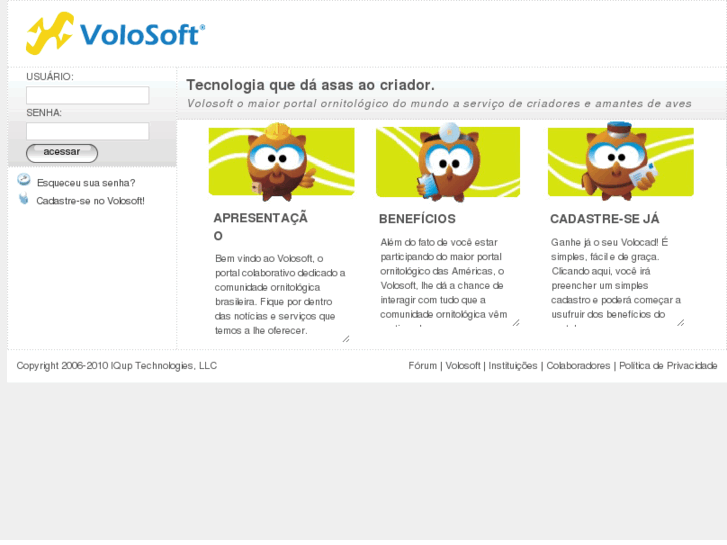Open the Cadastre-se no Volosoft link
This screenshot has height=545, width=727.
90,201
